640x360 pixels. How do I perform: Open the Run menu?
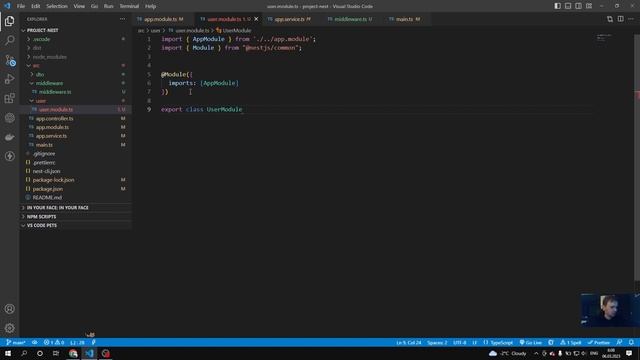tap(109, 6)
